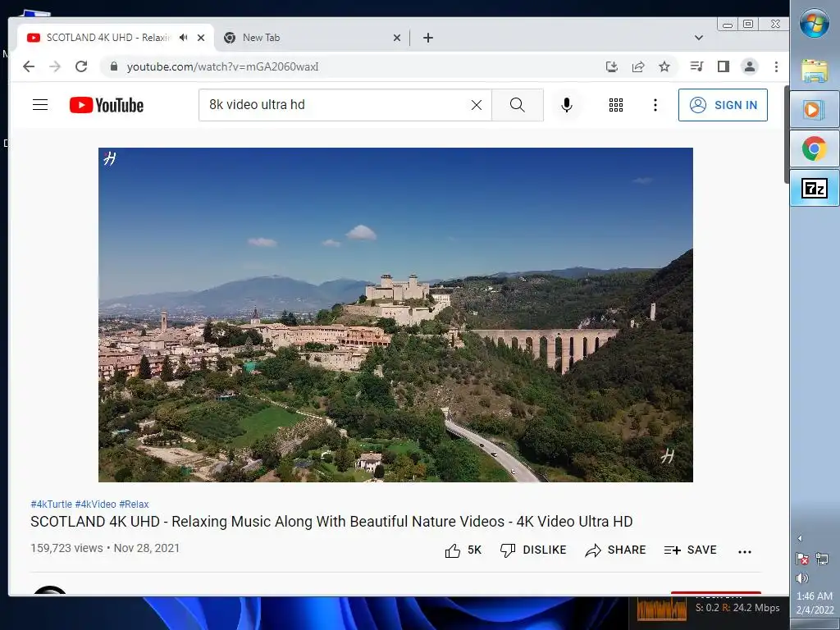Open YouTube settings three-dot menu
Image resolution: width=840 pixels, height=630 pixels.
click(x=655, y=105)
